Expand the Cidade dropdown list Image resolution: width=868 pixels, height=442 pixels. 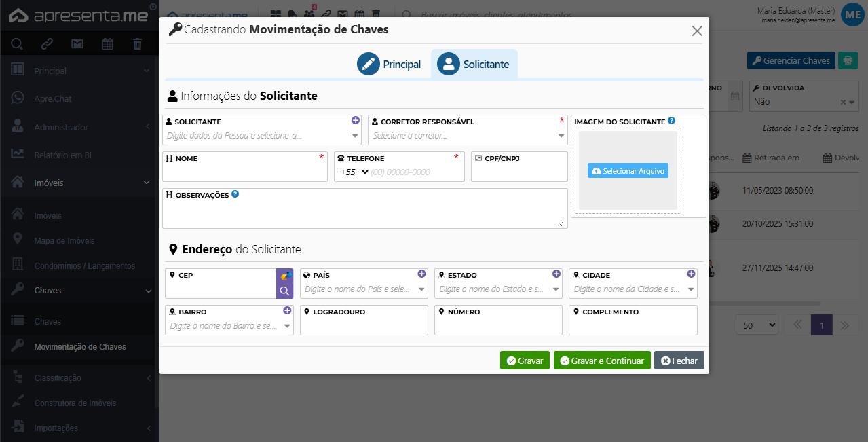tap(692, 289)
